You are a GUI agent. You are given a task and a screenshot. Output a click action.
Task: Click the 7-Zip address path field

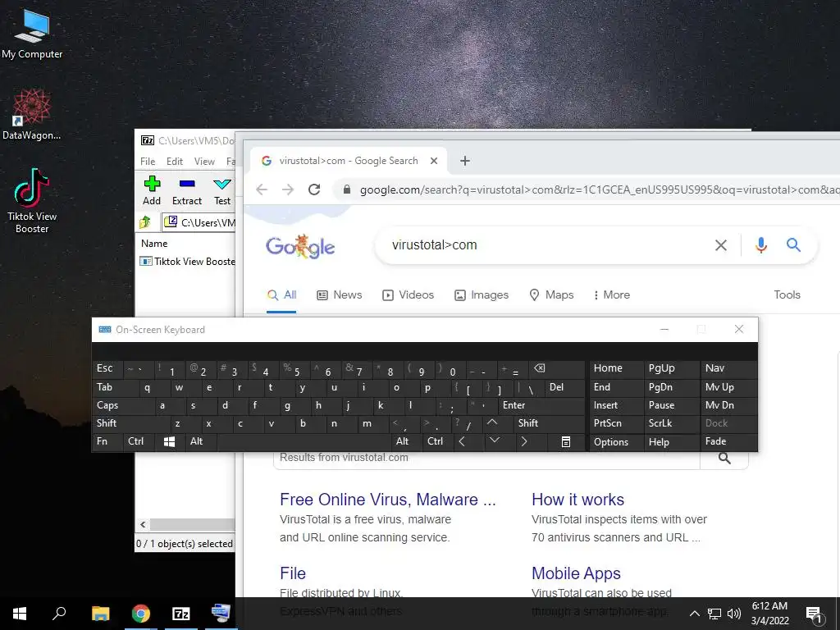[x=199, y=222]
